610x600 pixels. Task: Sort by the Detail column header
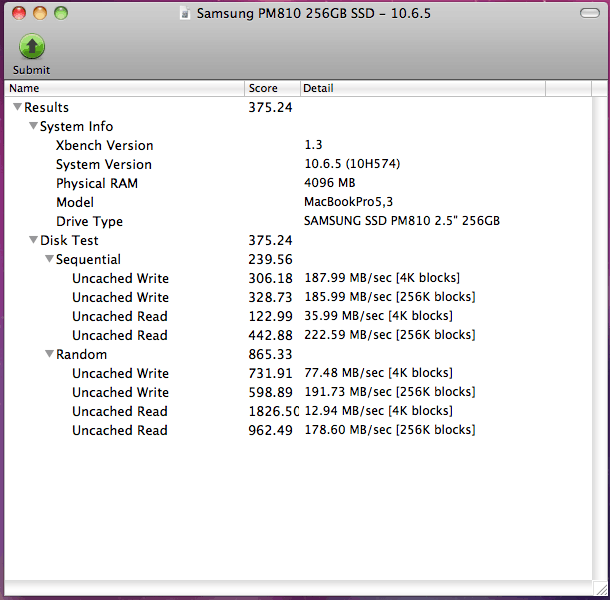click(423, 88)
